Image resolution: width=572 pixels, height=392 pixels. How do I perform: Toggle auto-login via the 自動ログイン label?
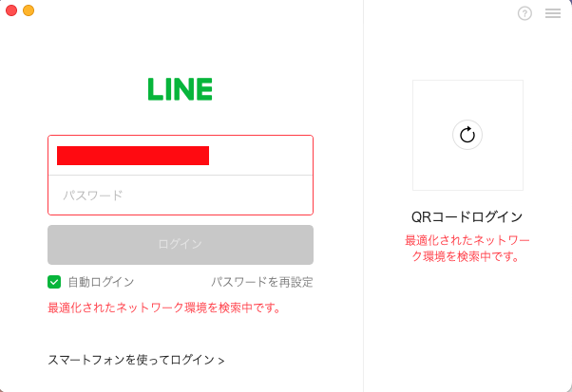tap(101, 282)
